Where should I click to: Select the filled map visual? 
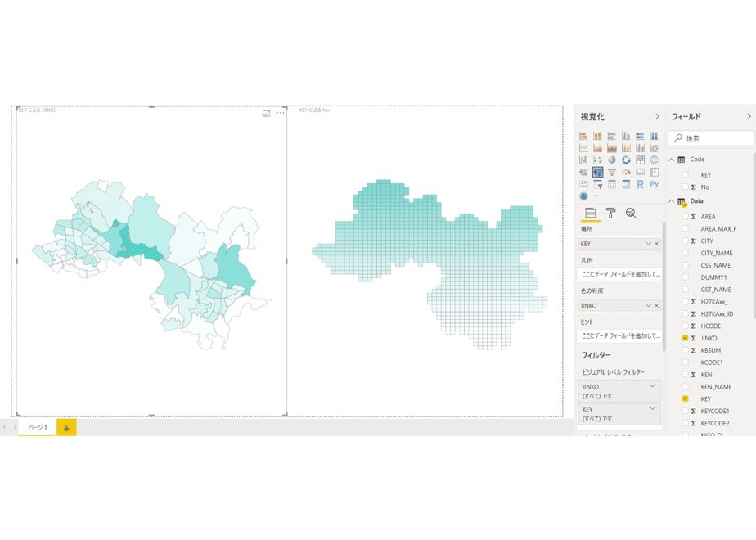pos(583,172)
